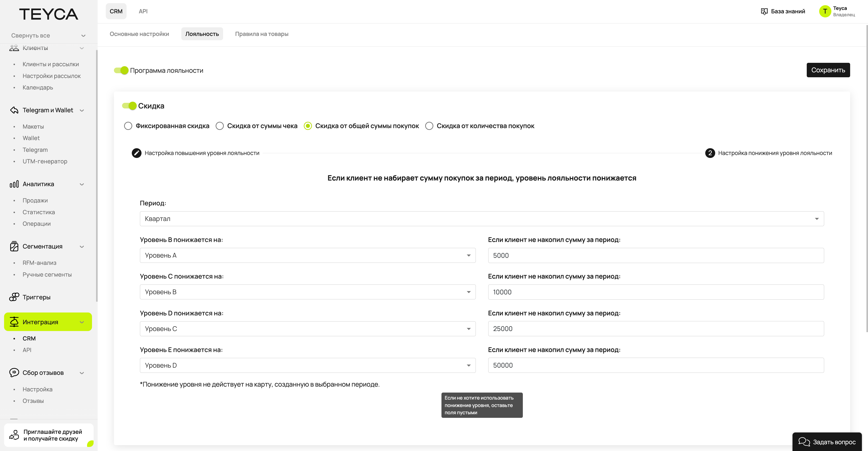This screenshot has width=868, height=451.
Task: Click the sidebar vertical scrollbar
Action: coord(97,175)
